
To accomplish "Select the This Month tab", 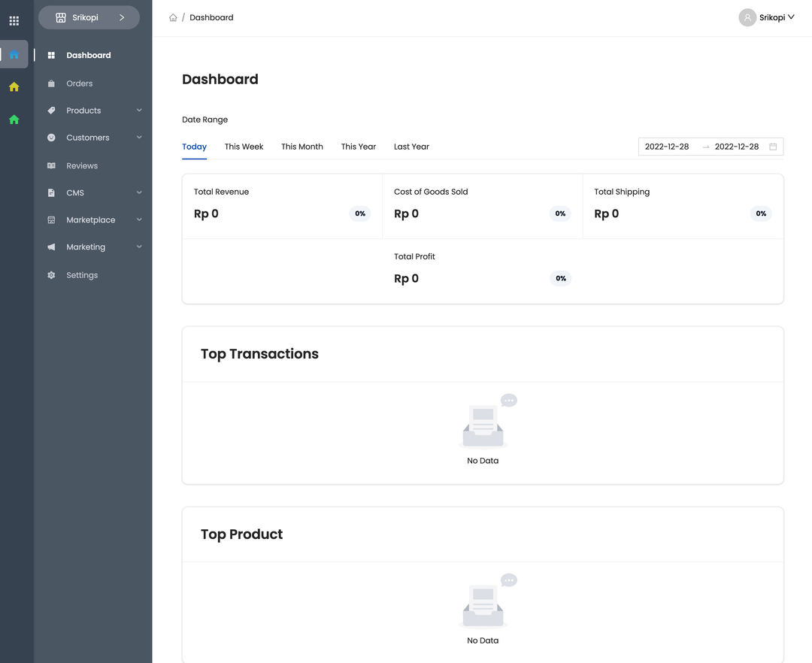I will (x=301, y=147).
